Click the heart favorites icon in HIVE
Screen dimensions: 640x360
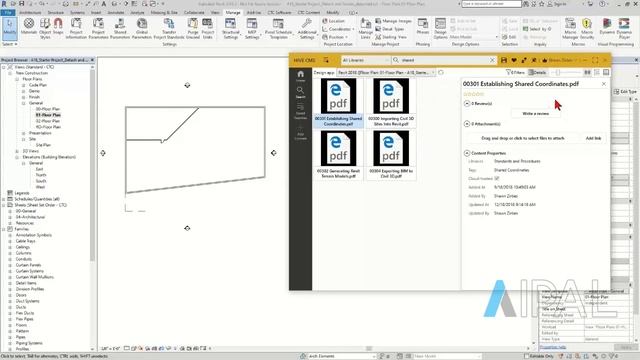514,60
